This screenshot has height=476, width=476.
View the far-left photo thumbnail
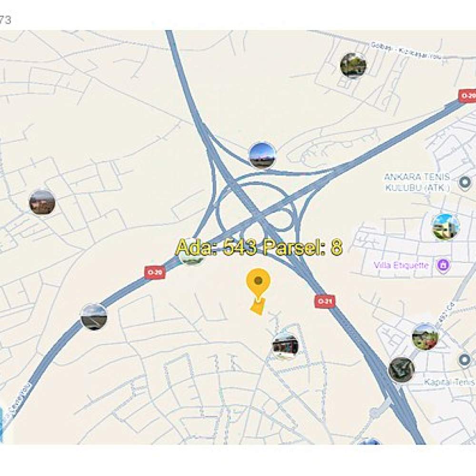point(42,202)
